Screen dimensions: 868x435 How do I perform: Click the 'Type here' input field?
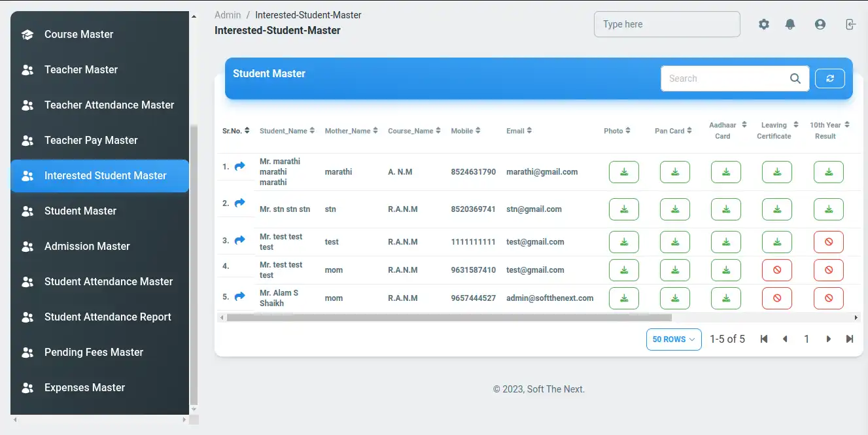coord(667,24)
